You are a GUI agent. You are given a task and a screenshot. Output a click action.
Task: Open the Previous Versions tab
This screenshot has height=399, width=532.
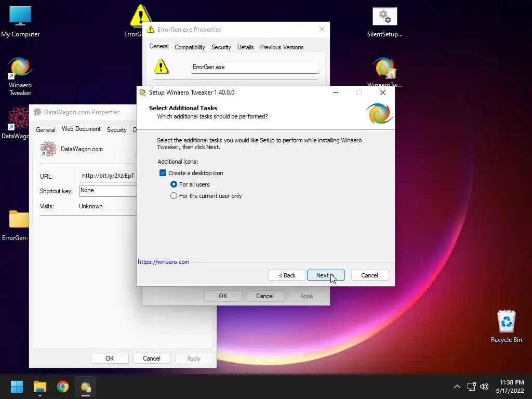282,47
